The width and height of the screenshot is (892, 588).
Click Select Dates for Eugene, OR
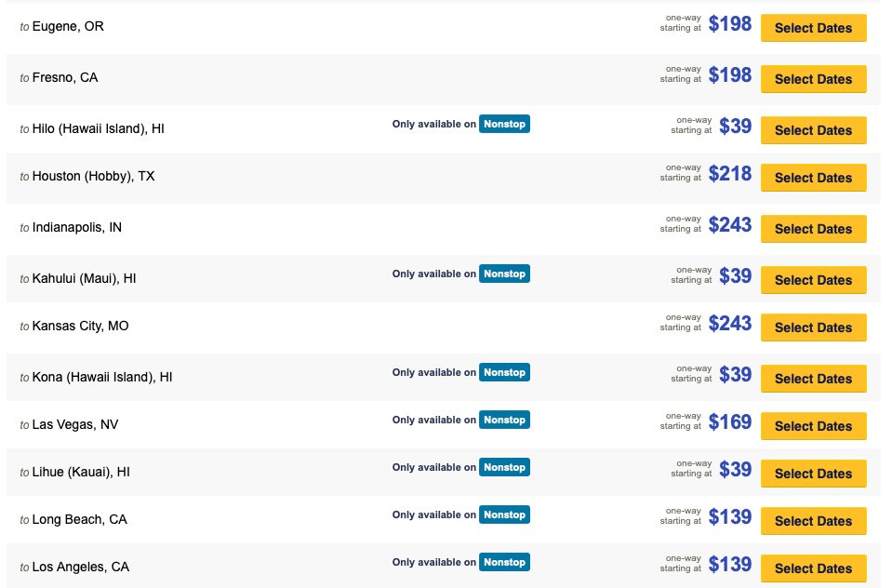pos(813,28)
